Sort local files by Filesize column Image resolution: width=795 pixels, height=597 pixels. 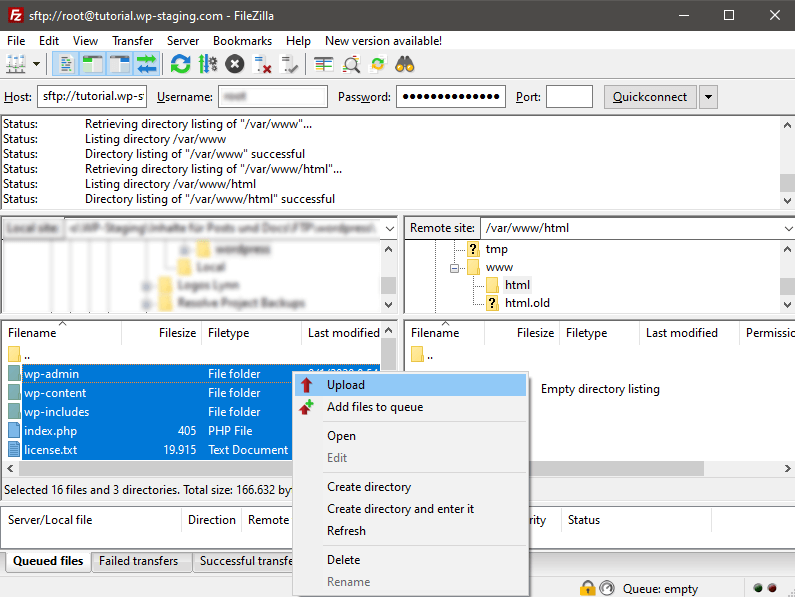(x=162, y=333)
